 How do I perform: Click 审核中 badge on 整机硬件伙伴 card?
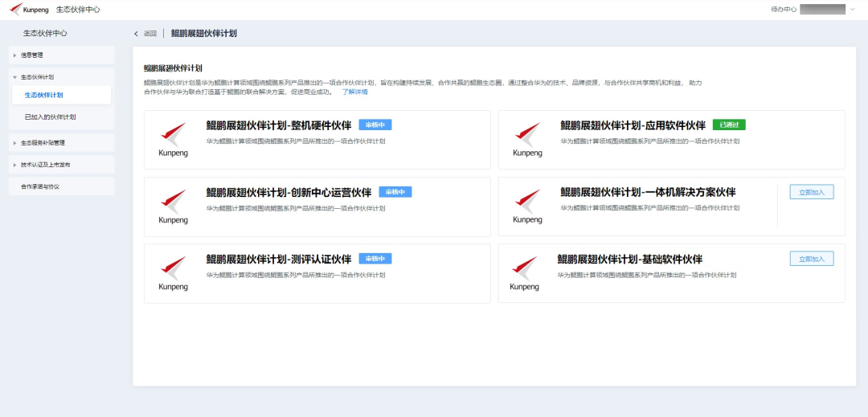(x=375, y=125)
